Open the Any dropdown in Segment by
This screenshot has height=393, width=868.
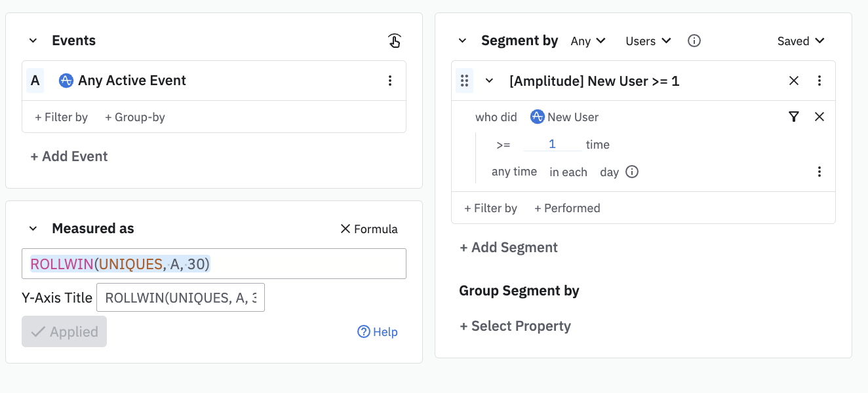click(x=588, y=41)
